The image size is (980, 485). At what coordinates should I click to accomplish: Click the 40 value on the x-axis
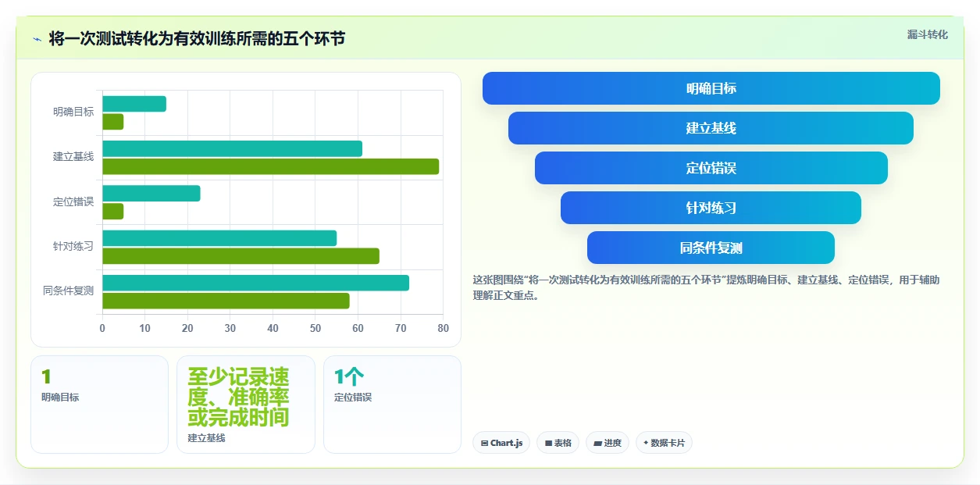[273, 329]
